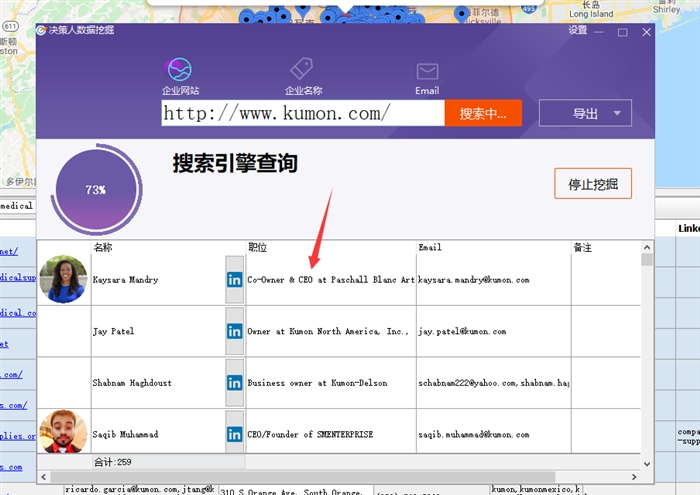Click ricardo.garcia@kumon.com cell in background table
The height and width of the screenshot is (495, 700).
[x=140, y=490]
